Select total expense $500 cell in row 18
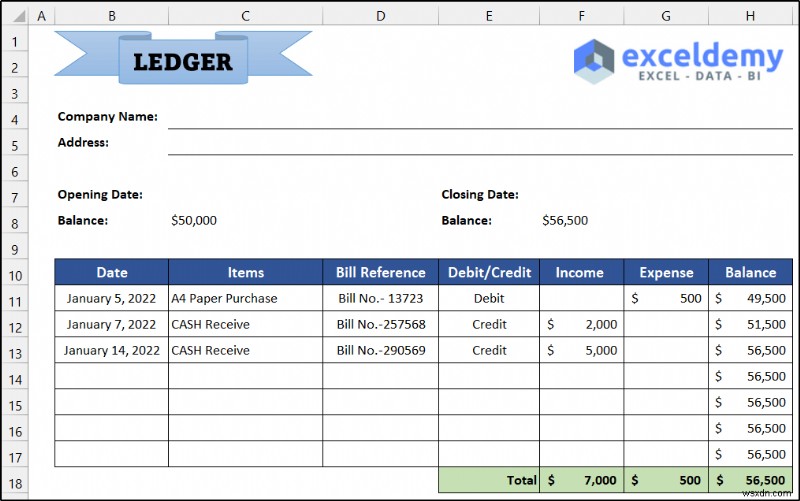This screenshot has width=800, height=501. [x=666, y=480]
